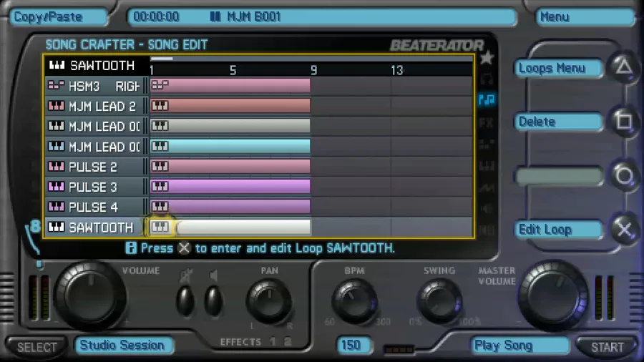This screenshot has height=362, width=644.
Task: Open the Menu button
Action: pos(585,17)
